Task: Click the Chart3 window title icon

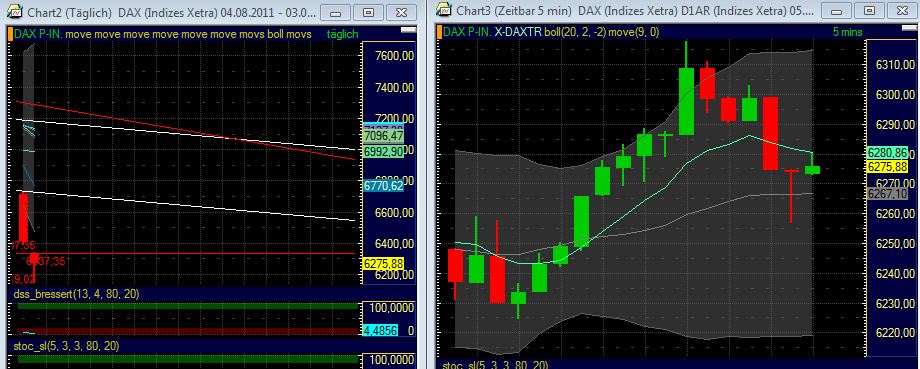Action: [x=445, y=9]
